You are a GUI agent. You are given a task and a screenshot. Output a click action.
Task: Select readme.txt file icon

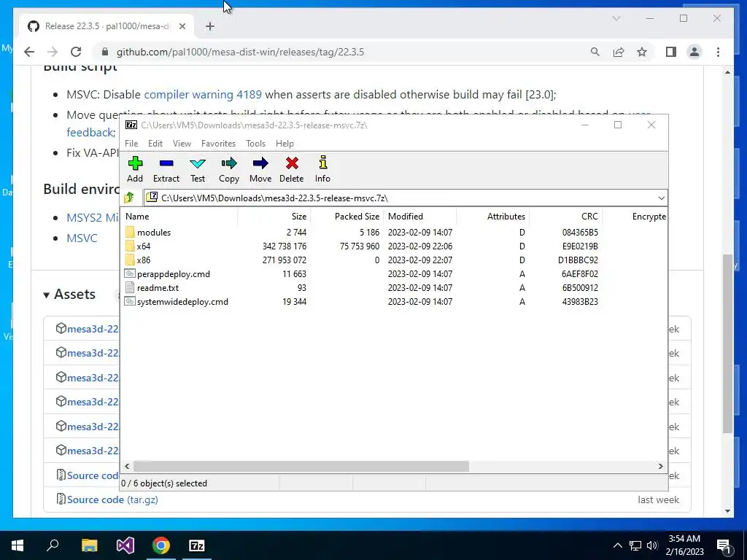[130, 287]
